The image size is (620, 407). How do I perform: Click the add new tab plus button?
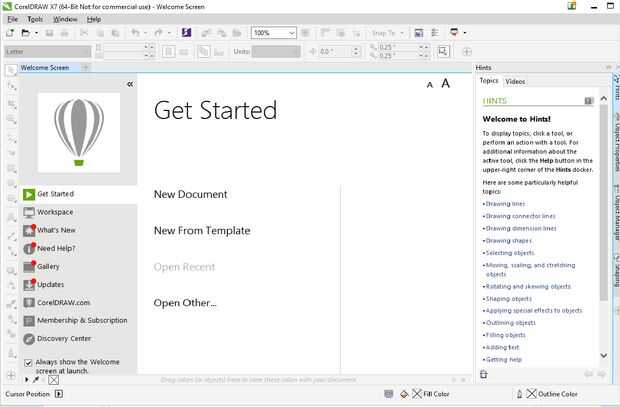(85, 68)
